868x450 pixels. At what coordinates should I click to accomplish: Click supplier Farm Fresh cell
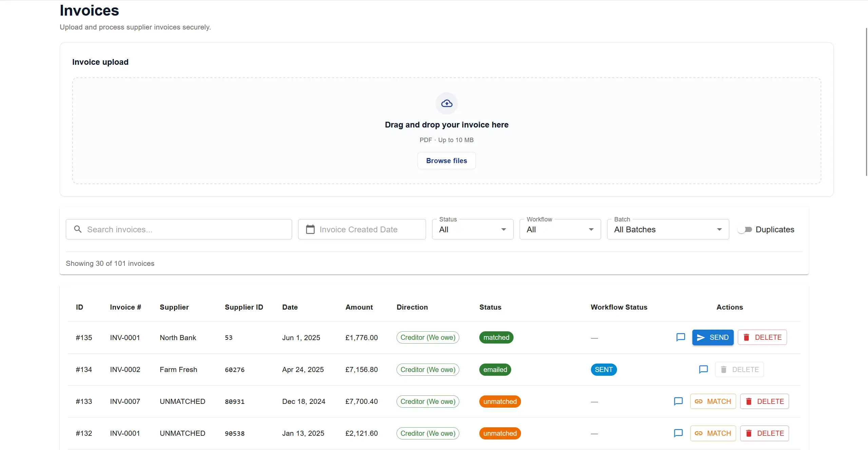click(178, 369)
